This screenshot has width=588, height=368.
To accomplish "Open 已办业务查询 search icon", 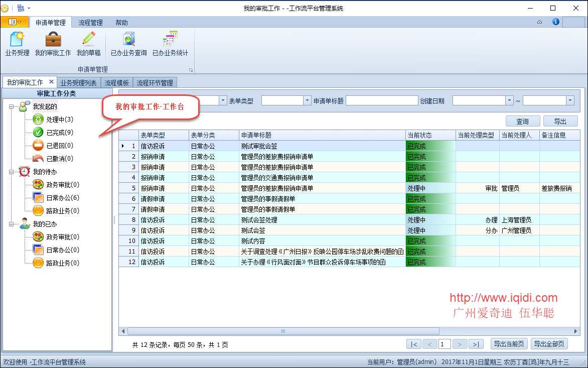I will click(x=128, y=44).
